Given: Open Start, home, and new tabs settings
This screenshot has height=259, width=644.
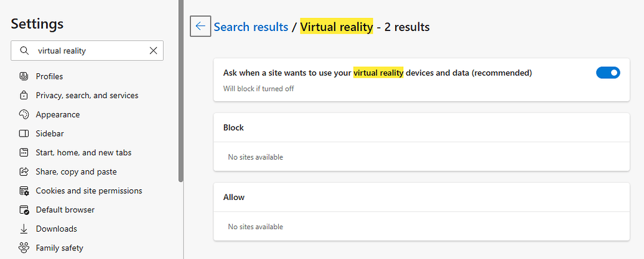Looking at the screenshot, I should (x=83, y=153).
